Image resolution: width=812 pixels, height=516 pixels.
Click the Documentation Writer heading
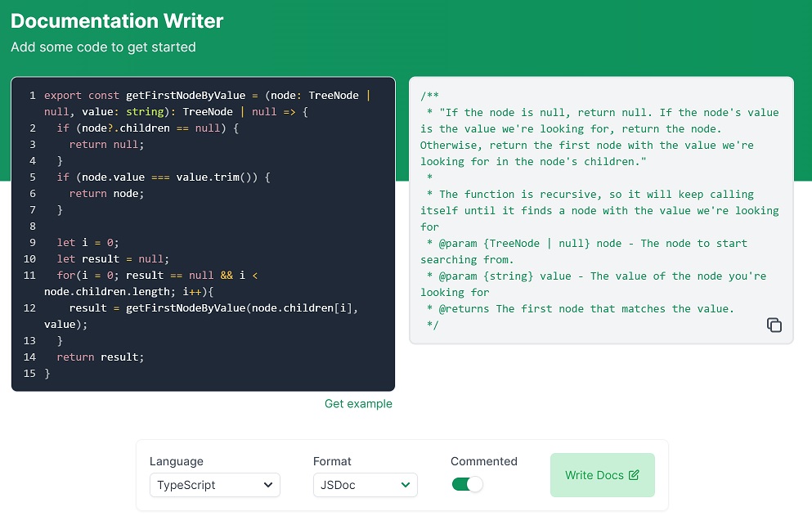tap(117, 21)
